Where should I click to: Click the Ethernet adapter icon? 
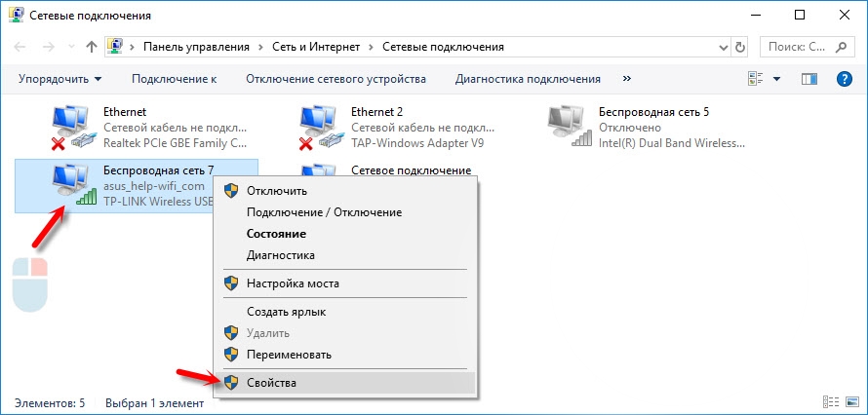pos(72,129)
